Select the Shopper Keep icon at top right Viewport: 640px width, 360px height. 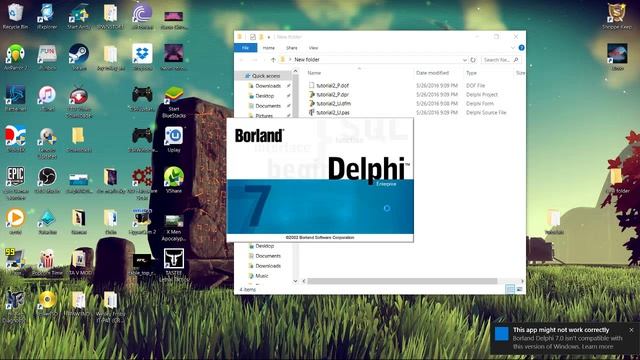pos(617,16)
